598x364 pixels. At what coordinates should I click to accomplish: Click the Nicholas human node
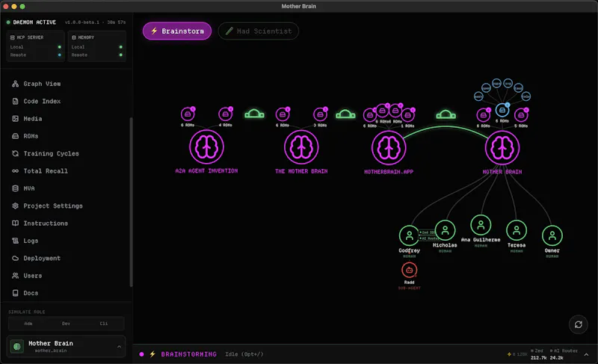click(x=445, y=231)
